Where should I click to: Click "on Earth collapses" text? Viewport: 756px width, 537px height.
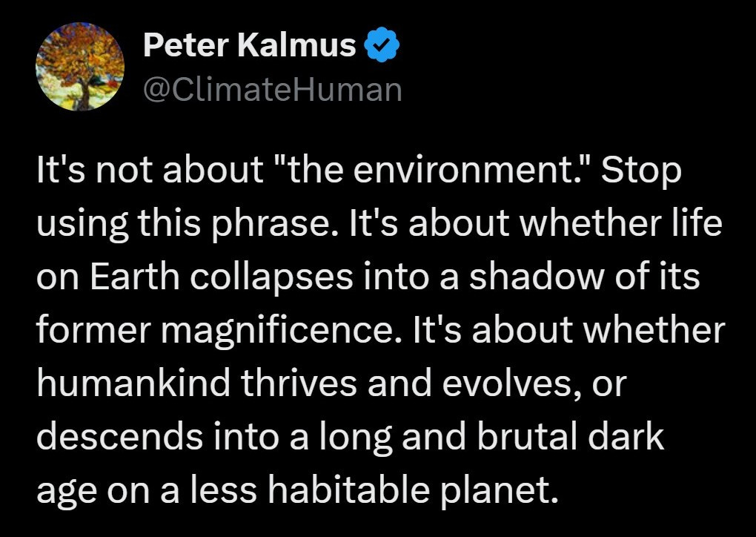pos(195,278)
